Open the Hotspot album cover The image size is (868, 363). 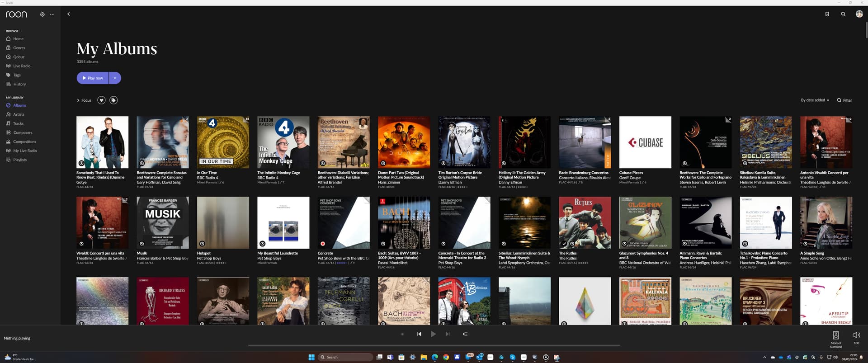[x=223, y=223]
